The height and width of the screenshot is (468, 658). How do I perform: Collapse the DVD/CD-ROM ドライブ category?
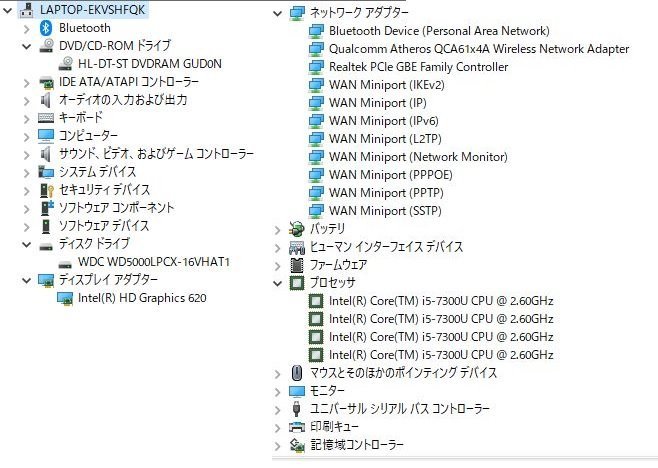pyautogui.click(x=27, y=46)
